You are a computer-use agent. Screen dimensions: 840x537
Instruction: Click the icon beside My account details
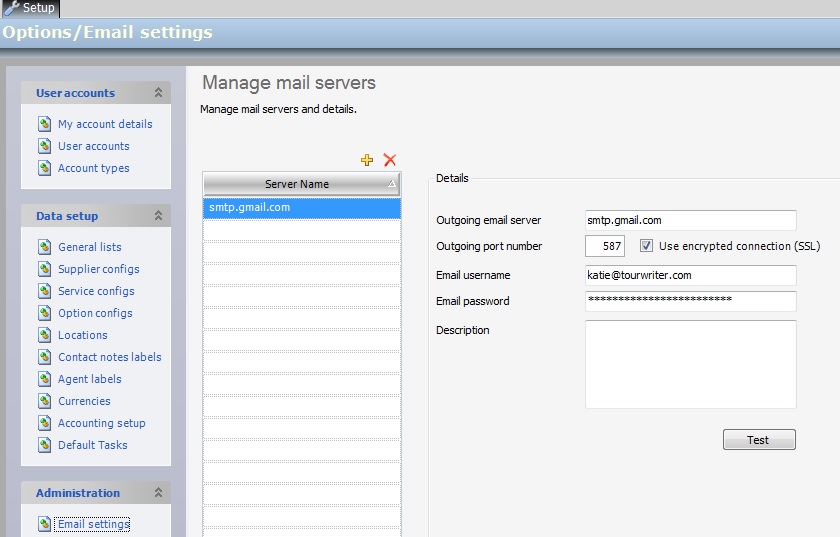coord(44,124)
